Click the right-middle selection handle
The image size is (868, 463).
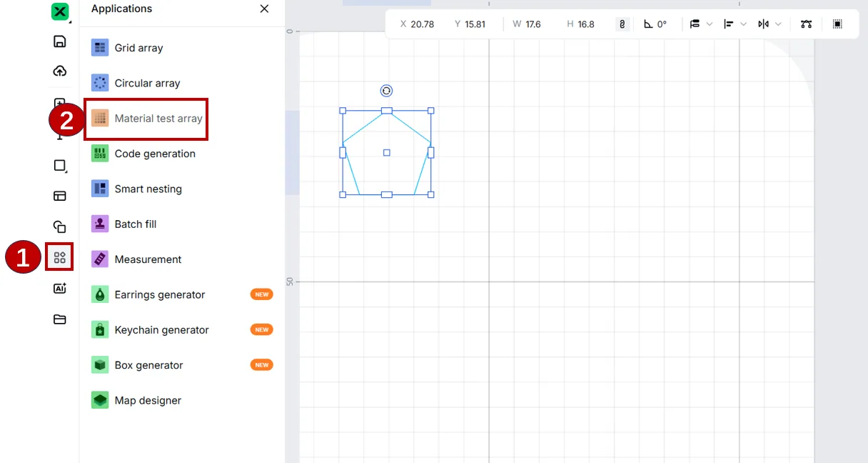pos(430,152)
